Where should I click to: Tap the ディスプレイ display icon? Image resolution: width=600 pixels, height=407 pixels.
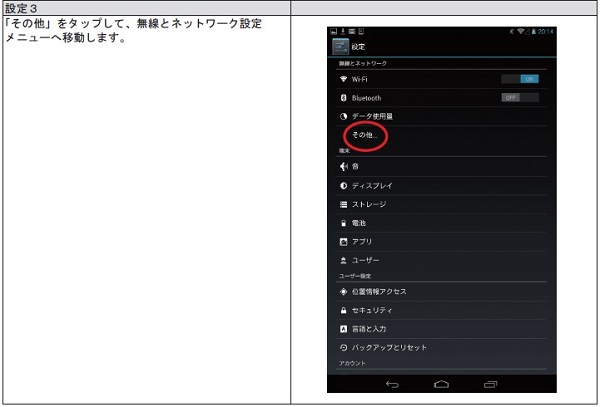[343, 186]
